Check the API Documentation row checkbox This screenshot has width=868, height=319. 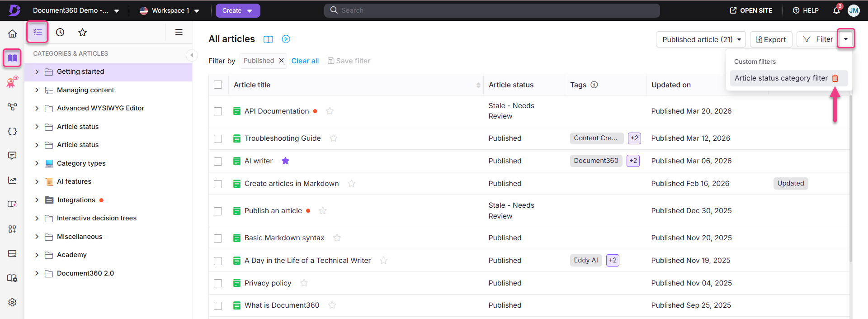218,111
